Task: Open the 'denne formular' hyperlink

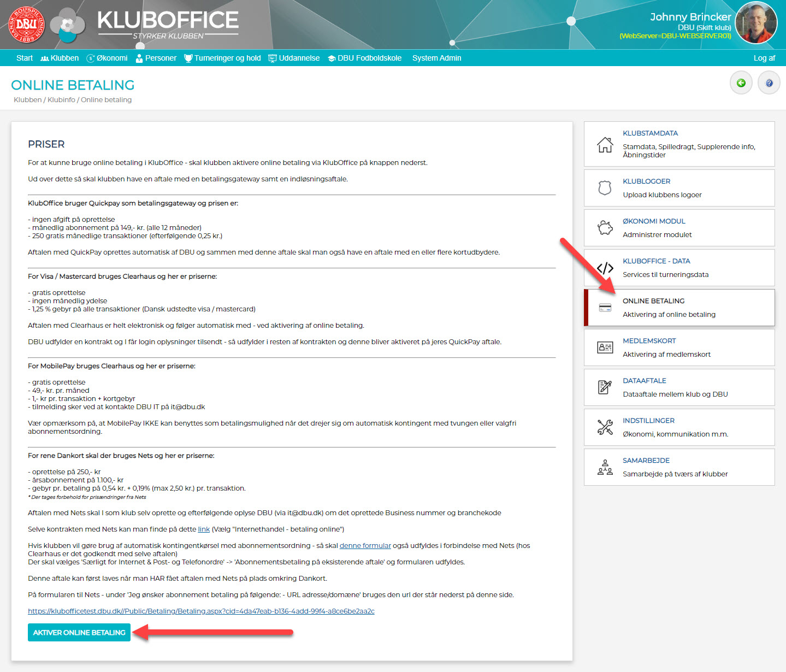Action: pos(365,545)
